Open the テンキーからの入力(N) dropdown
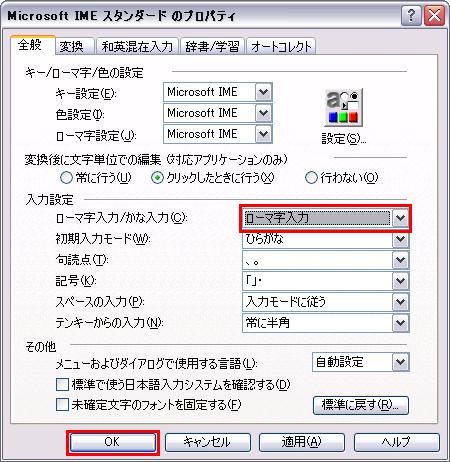Viewport: 450px width, 462px height. click(400, 323)
